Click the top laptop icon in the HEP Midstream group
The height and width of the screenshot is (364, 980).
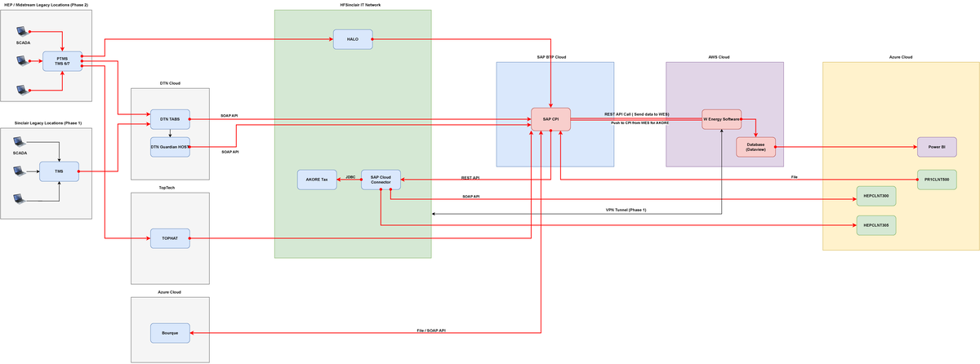[23, 32]
